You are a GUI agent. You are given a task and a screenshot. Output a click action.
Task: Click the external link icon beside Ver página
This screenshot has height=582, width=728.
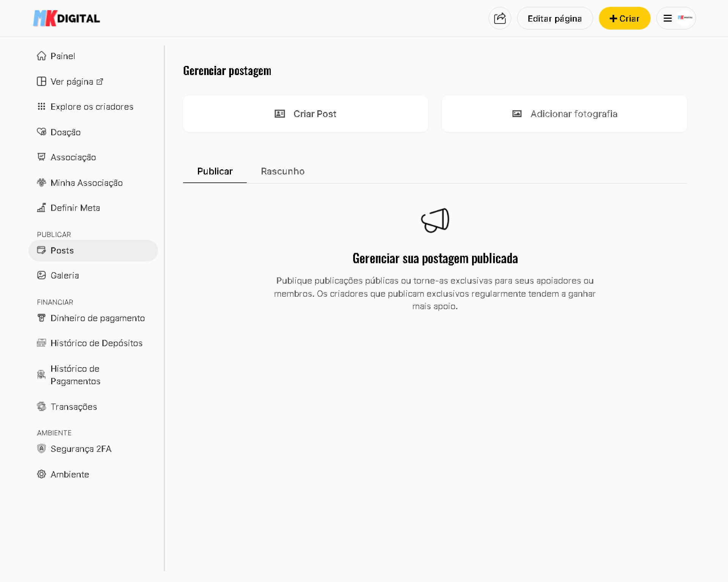(100, 82)
